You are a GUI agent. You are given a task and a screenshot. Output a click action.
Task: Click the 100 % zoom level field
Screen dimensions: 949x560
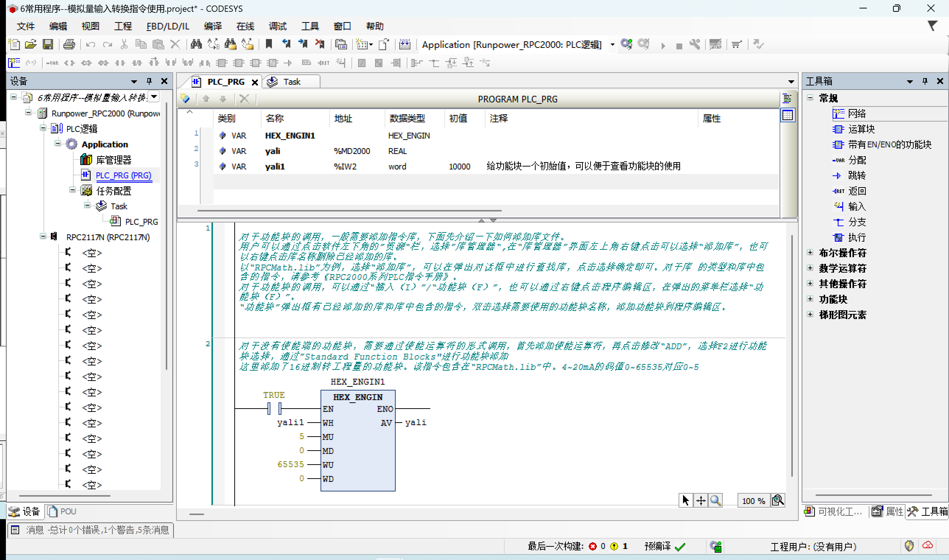pos(753,501)
